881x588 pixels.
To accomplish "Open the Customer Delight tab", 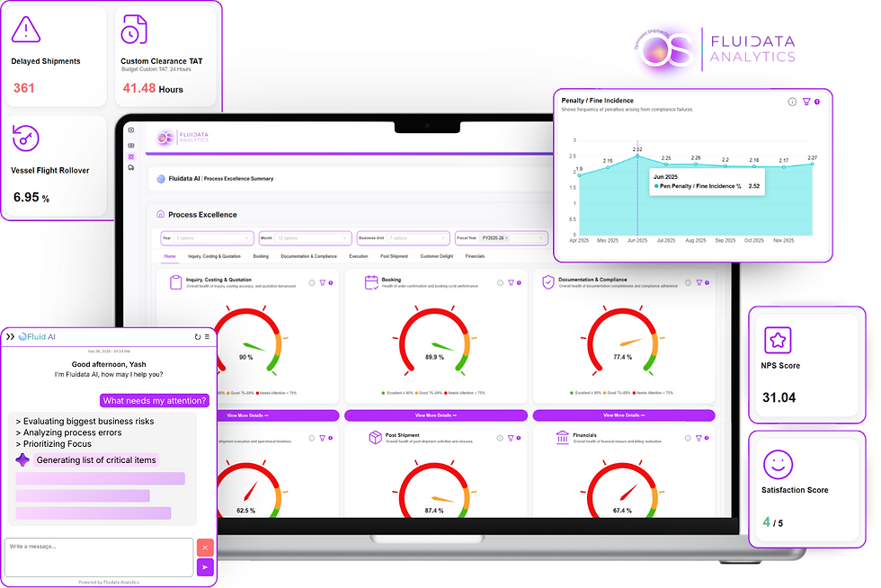I will point(437,256).
